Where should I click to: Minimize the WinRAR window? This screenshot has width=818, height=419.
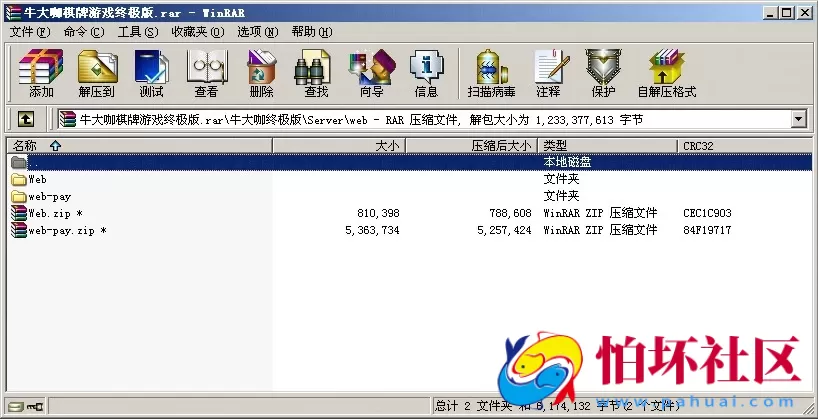tap(771, 13)
